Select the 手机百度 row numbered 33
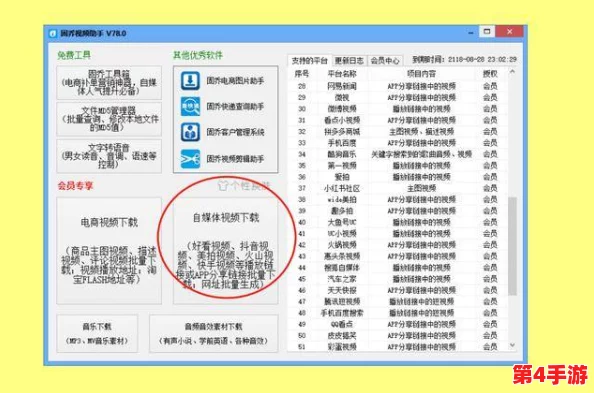 coord(398,143)
